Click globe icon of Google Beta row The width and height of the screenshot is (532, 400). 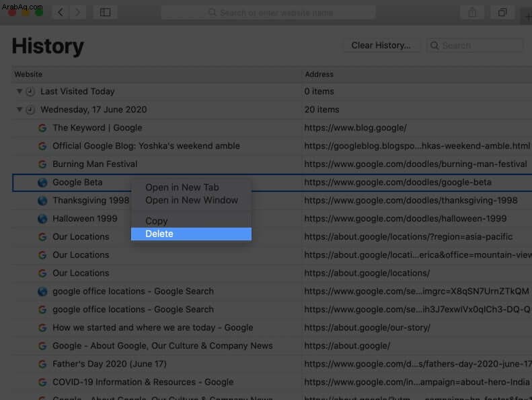(42, 182)
